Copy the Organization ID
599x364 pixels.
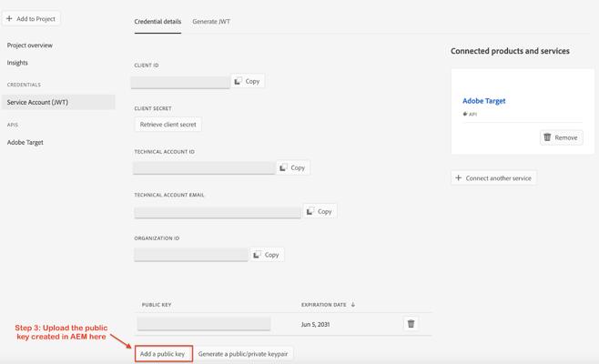pyautogui.click(x=267, y=255)
